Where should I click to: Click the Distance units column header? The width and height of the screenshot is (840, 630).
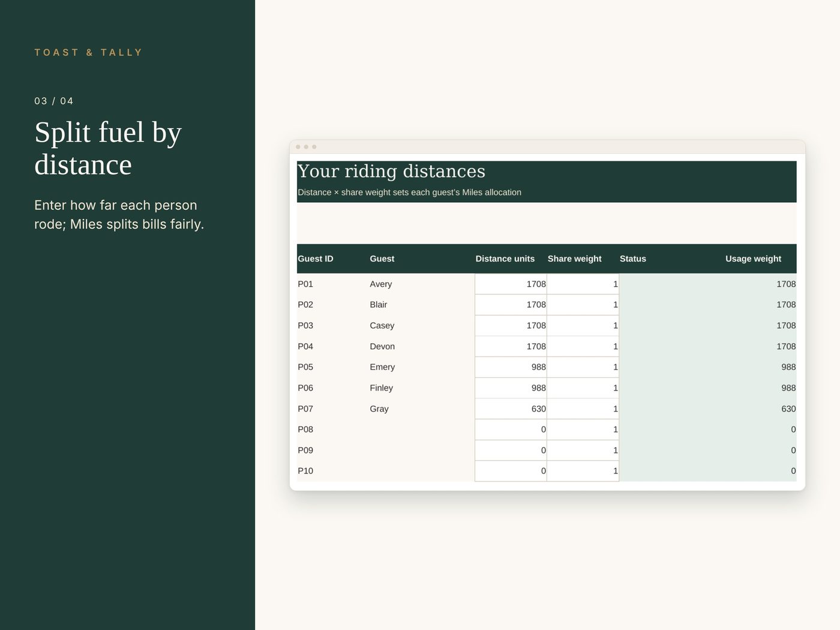pyautogui.click(x=505, y=259)
